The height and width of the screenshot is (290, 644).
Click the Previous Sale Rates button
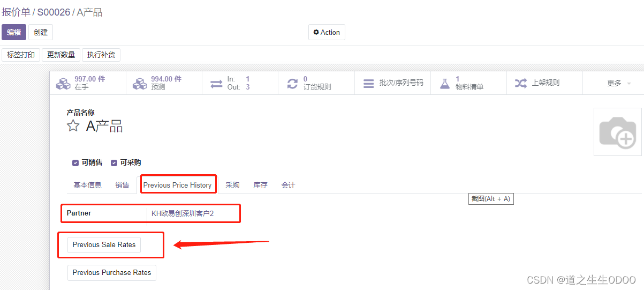pyautogui.click(x=104, y=244)
